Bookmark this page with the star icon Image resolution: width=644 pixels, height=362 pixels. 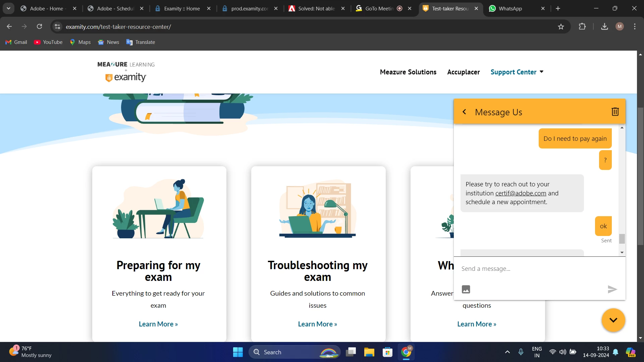[x=561, y=27]
